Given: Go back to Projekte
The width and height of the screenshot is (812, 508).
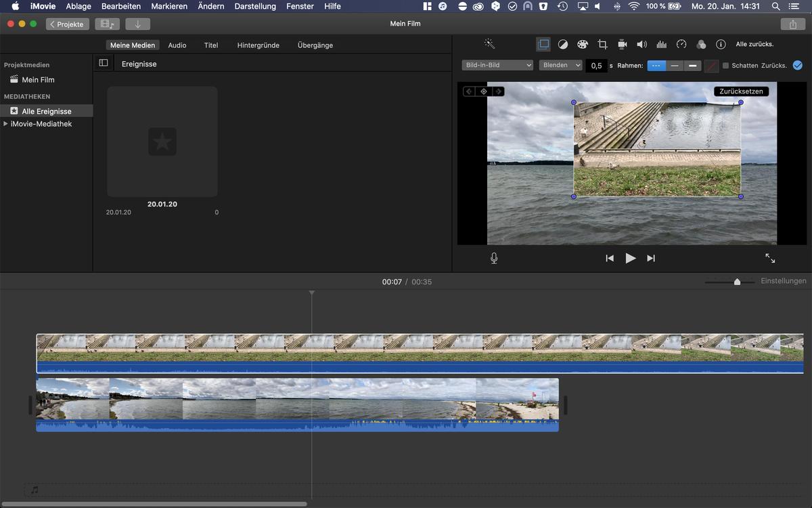Looking at the screenshot, I should pyautogui.click(x=68, y=24).
